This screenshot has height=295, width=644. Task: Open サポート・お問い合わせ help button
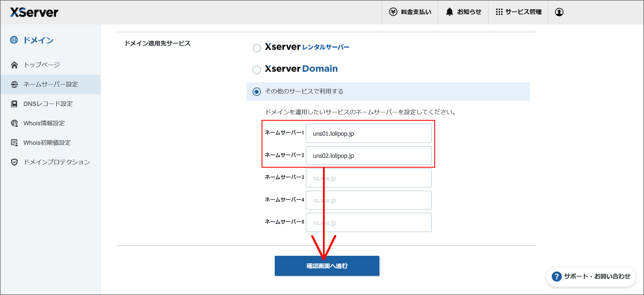pyautogui.click(x=591, y=277)
